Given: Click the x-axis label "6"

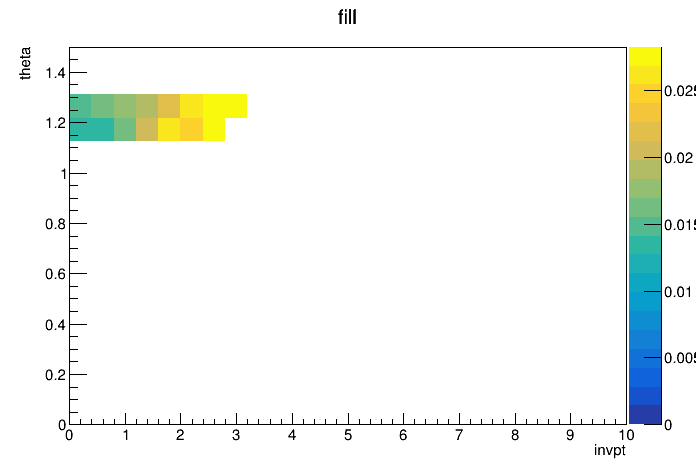Looking at the screenshot, I should [403, 435].
